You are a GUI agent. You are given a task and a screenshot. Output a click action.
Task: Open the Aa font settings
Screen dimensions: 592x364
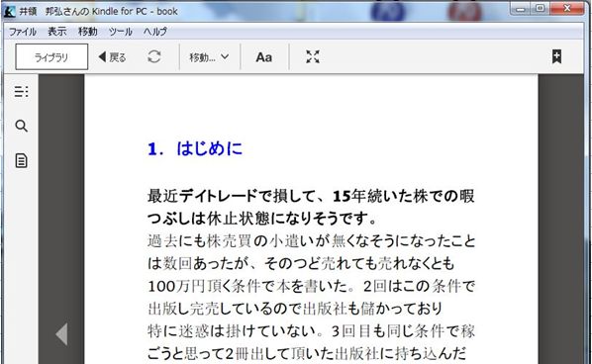[x=264, y=57]
